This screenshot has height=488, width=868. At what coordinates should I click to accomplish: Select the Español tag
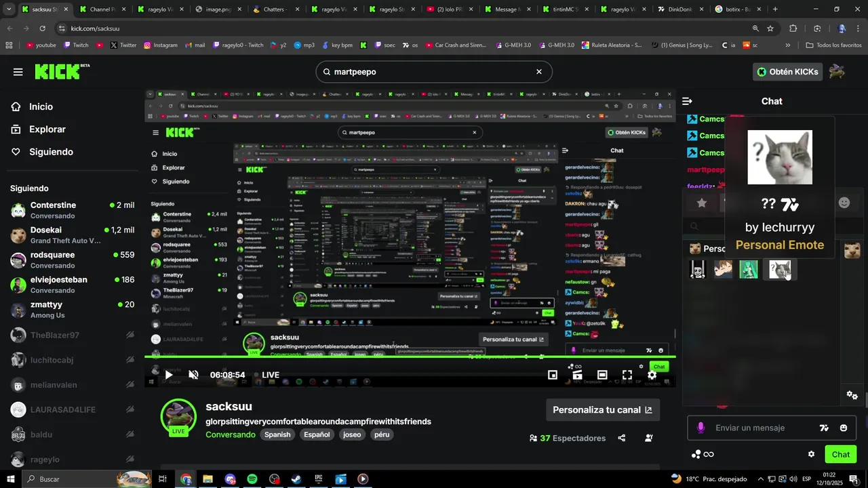(317, 434)
